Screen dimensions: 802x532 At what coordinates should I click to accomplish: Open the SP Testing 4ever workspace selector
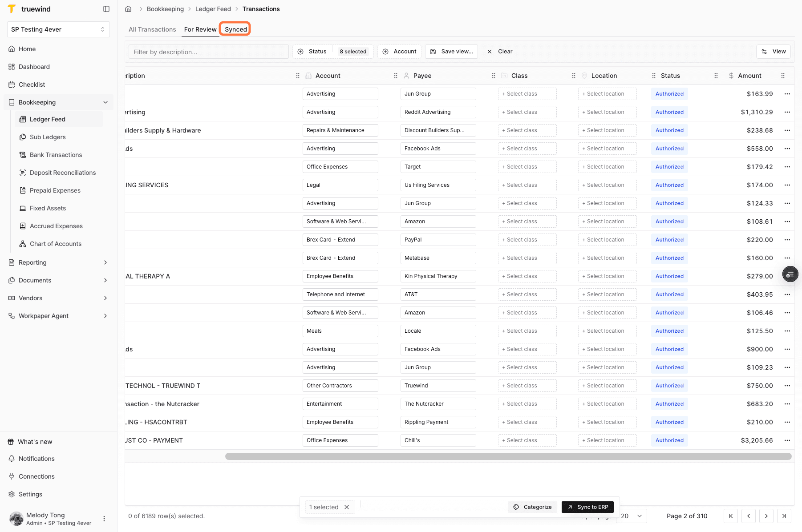(x=58, y=29)
